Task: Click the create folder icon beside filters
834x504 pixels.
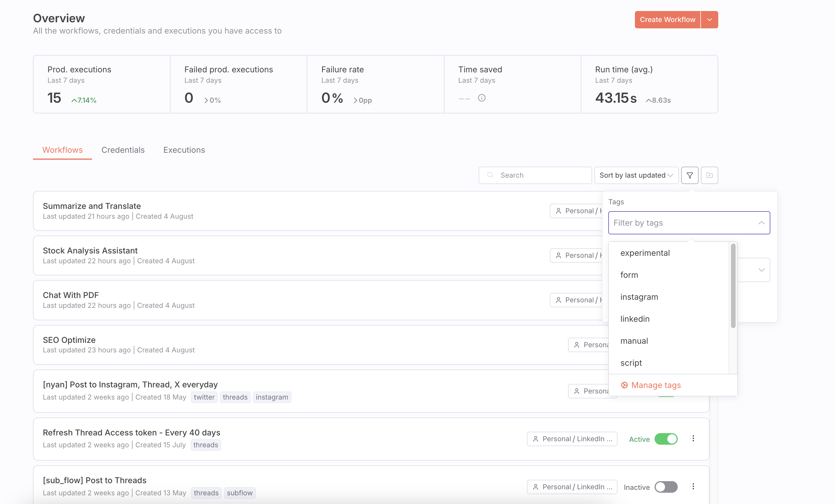Action: pyautogui.click(x=710, y=175)
